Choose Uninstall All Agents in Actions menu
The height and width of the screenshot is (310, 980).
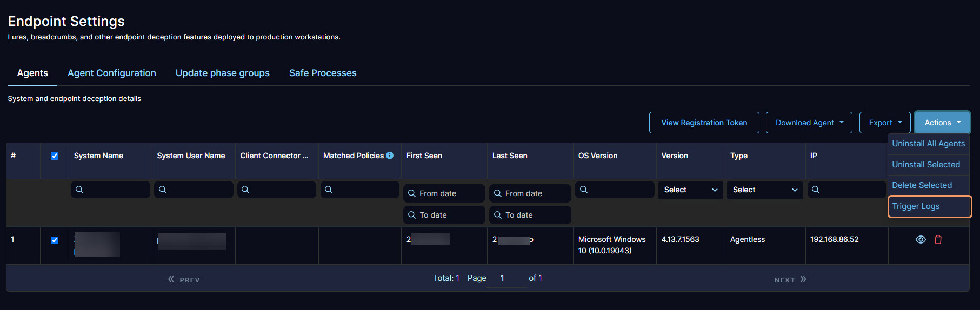tap(928, 144)
